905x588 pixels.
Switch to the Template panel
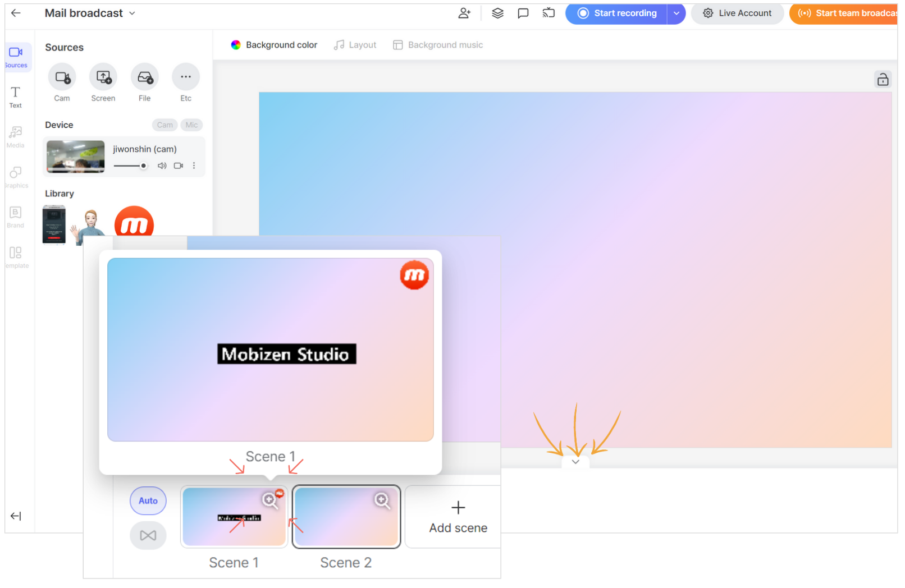pos(15,256)
